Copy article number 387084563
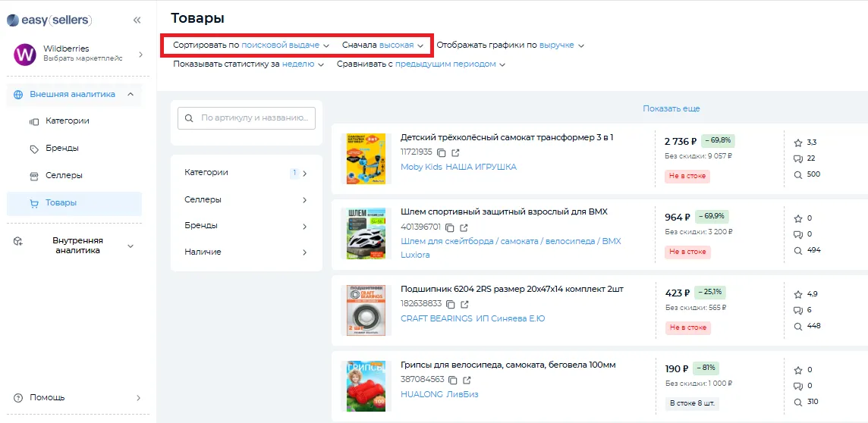The height and width of the screenshot is (423, 868). tap(453, 380)
